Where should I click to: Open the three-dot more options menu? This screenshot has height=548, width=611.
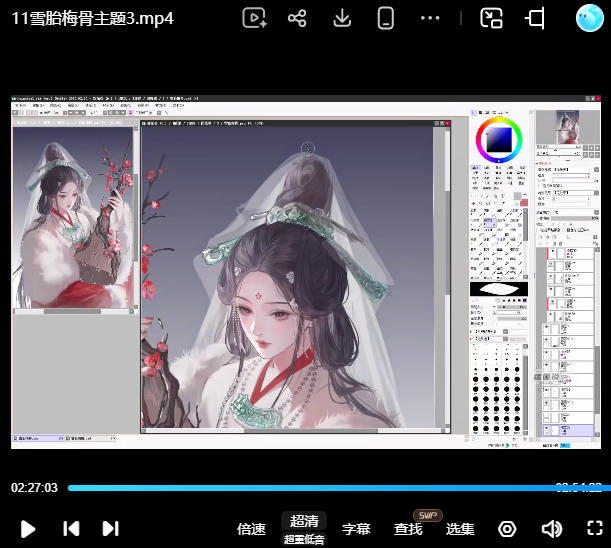[x=430, y=18]
